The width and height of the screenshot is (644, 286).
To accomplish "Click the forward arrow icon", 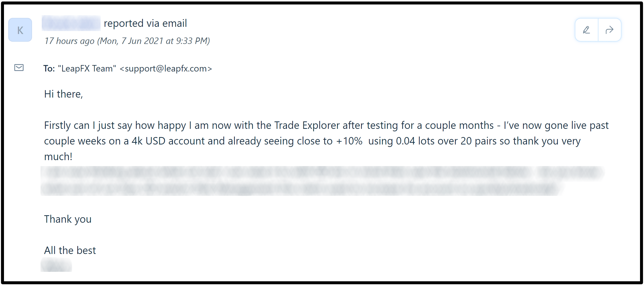I will click(x=609, y=30).
